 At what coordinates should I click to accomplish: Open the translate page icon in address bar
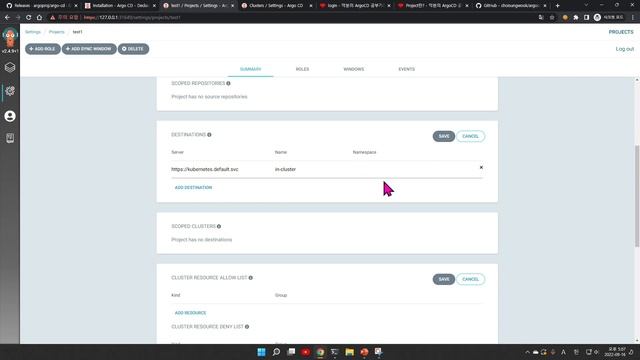[541, 18]
